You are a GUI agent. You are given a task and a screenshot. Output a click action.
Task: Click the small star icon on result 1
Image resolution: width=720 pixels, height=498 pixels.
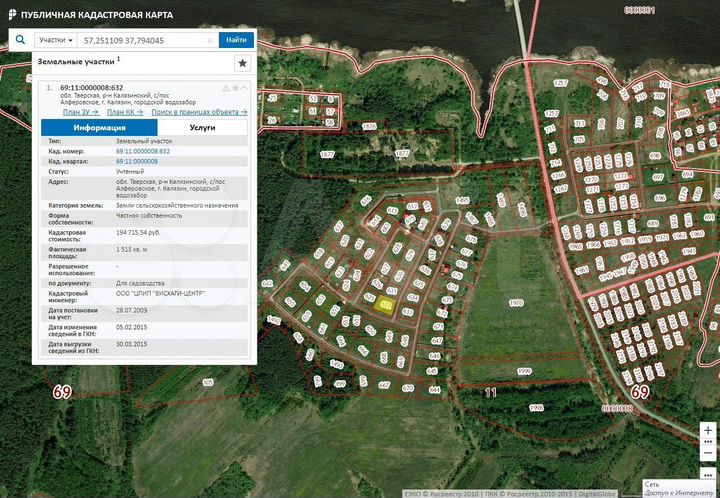235,88
